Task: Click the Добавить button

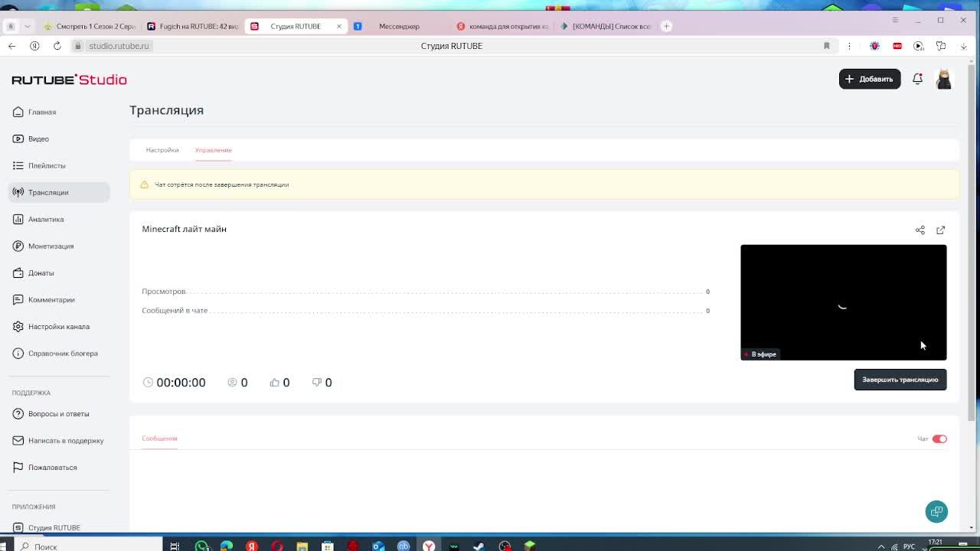Action: (x=870, y=79)
